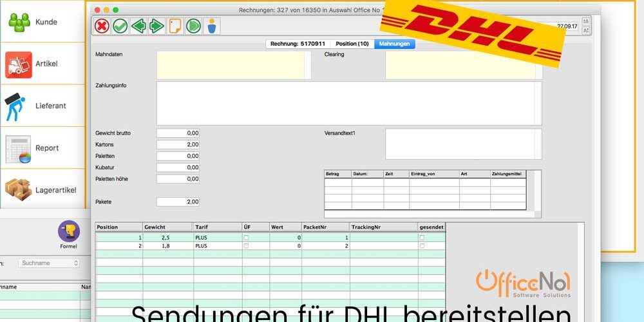Open the Artikel forklift icon

coord(19,64)
